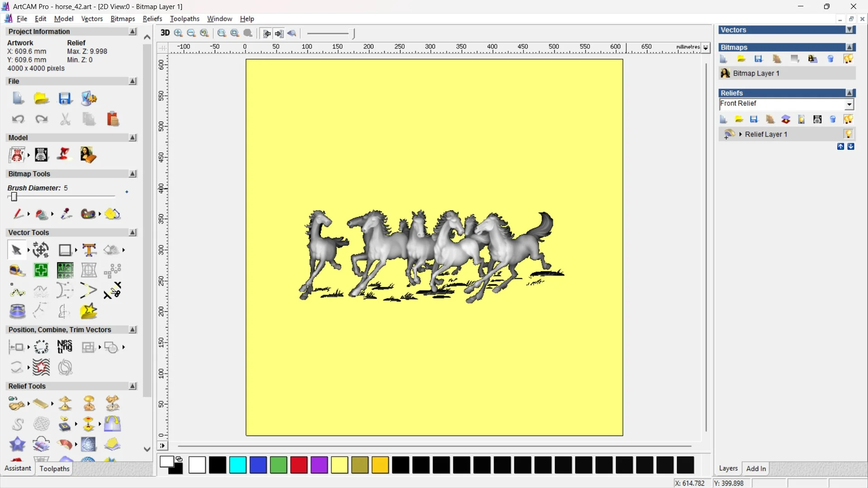The image size is (868, 488).
Task: Select the node editing arrow tool
Action: [16, 250]
